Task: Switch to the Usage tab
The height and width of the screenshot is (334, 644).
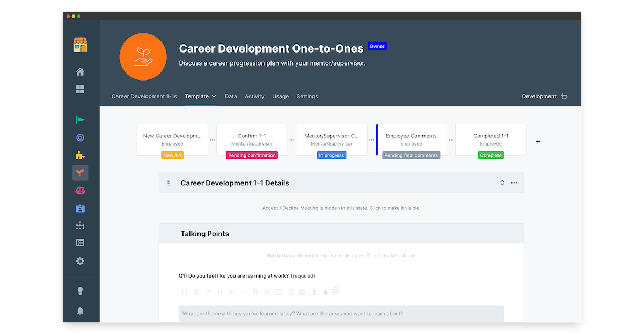Action: (x=280, y=97)
